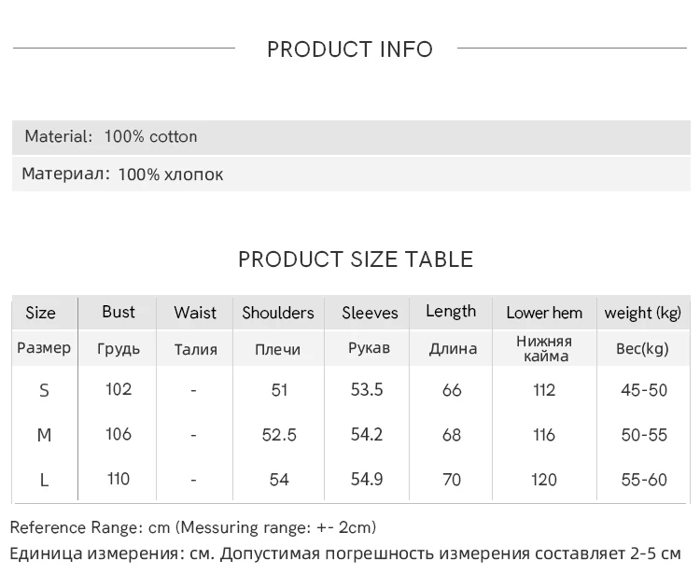Screen dimensions: 700x588
Task: Click the M size row label
Action: [44, 435]
